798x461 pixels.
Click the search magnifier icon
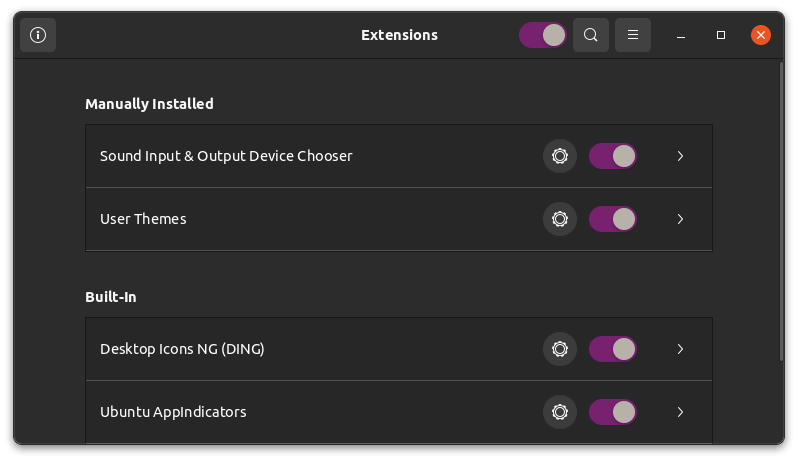[x=590, y=35]
